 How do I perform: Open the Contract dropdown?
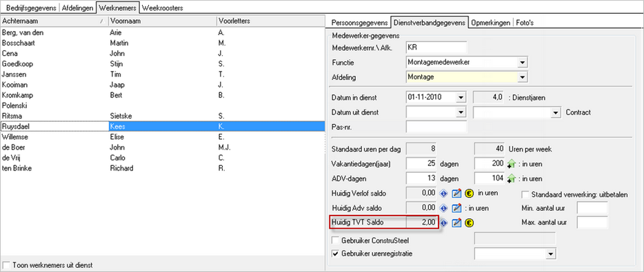556,112
